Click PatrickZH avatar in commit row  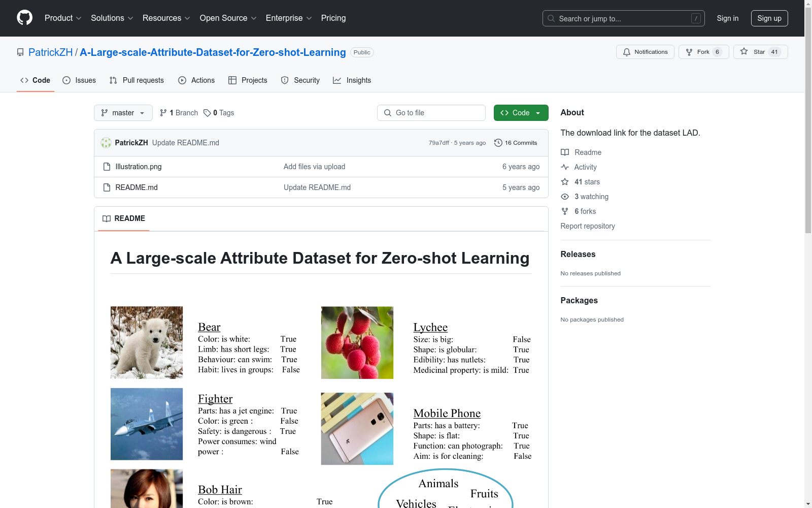tap(106, 143)
